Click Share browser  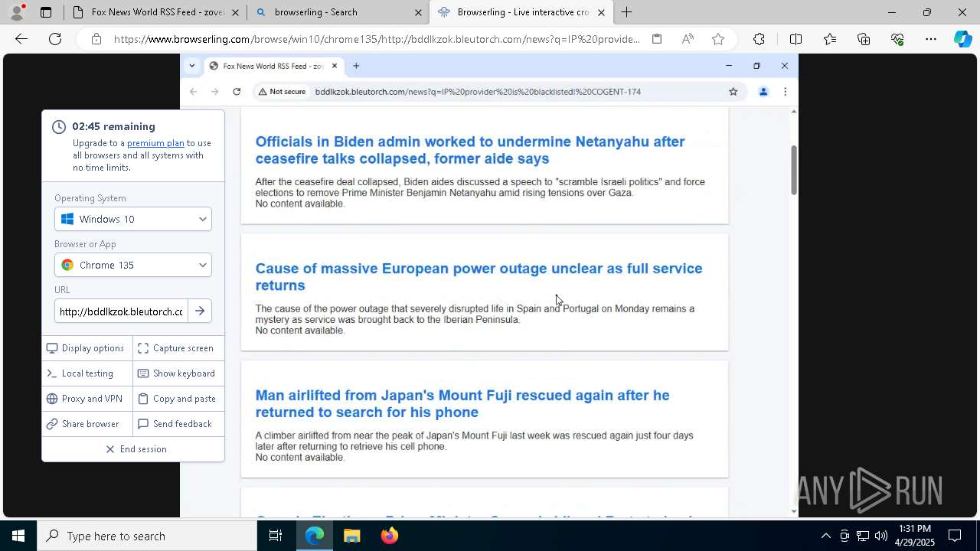86,424
